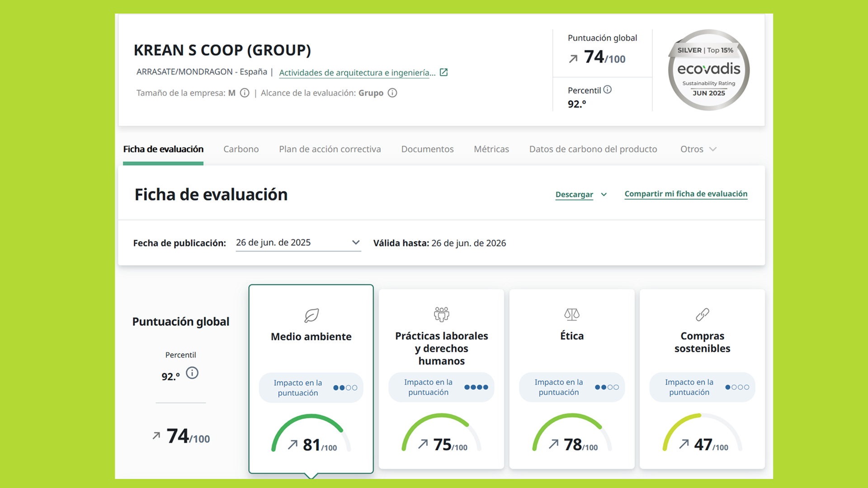Click the people icon on Prácticas laborales card

click(442, 314)
